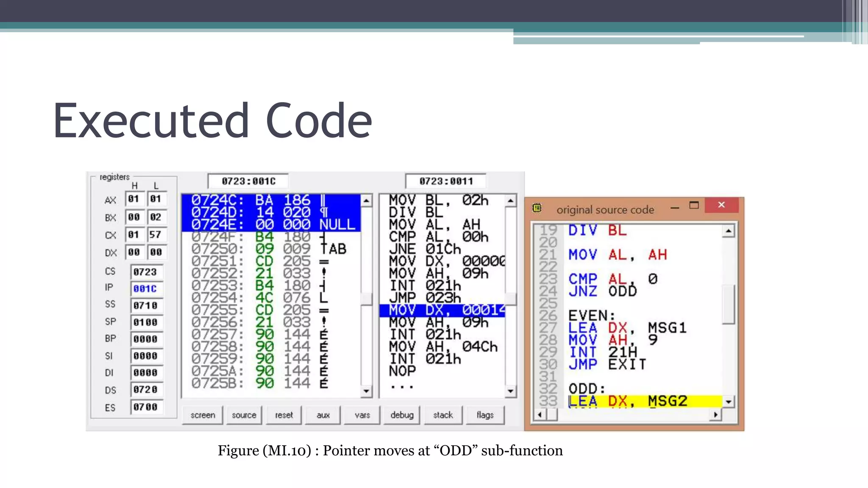Image resolution: width=868 pixels, height=488 pixels.
Task: Open the source button
Action: coord(244,415)
